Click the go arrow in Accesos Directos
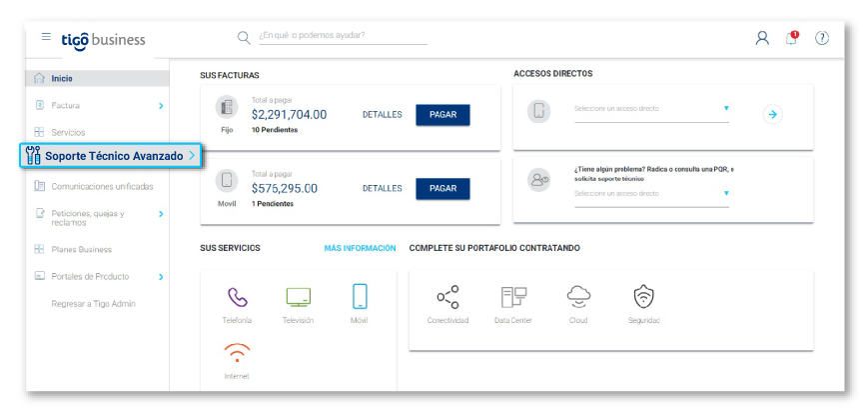The image size is (868, 411). (x=773, y=115)
